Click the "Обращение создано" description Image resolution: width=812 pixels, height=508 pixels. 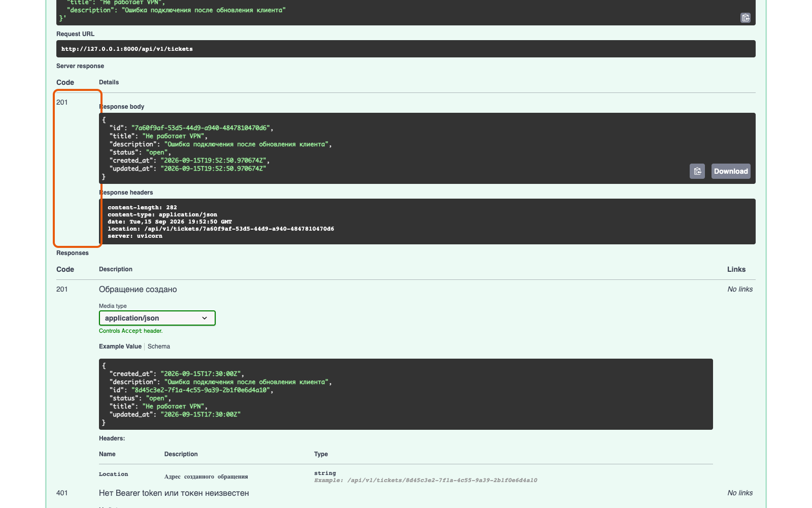tap(138, 290)
